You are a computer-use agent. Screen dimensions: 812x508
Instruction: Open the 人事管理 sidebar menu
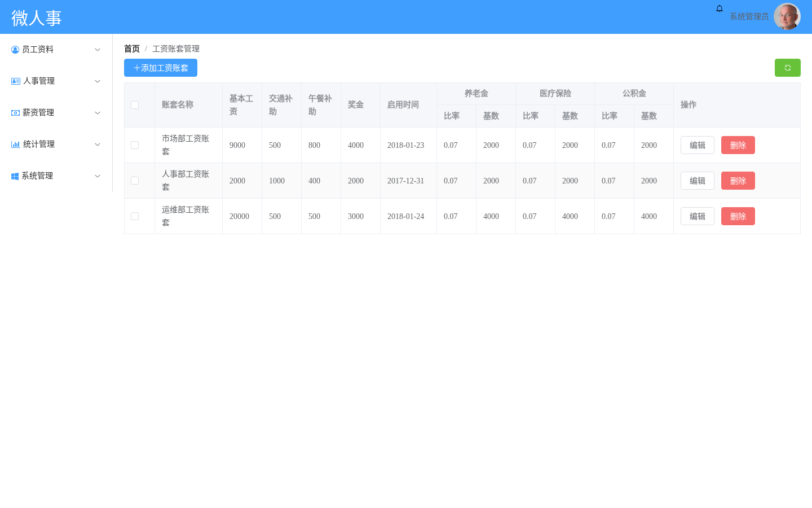pyautogui.click(x=56, y=81)
